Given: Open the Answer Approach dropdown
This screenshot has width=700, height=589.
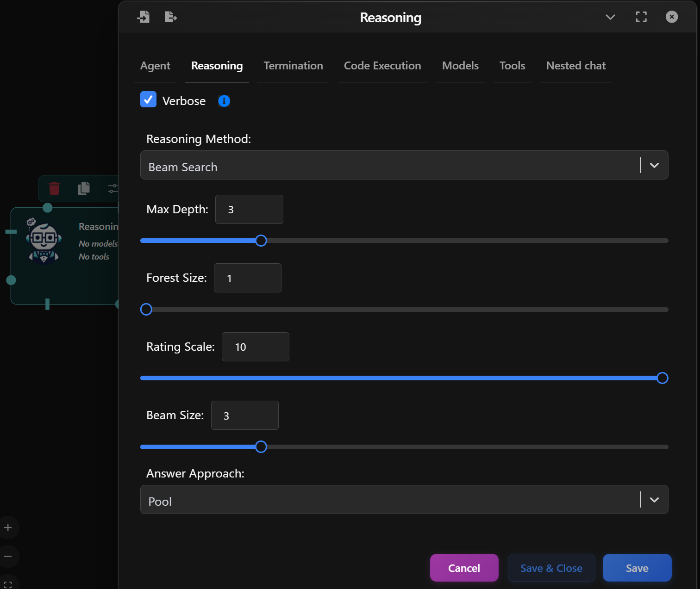Looking at the screenshot, I should coord(654,500).
